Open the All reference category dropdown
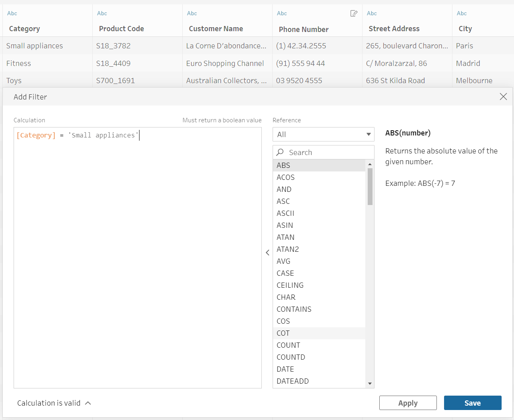This screenshot has width=514, height=420. (323, 134)
